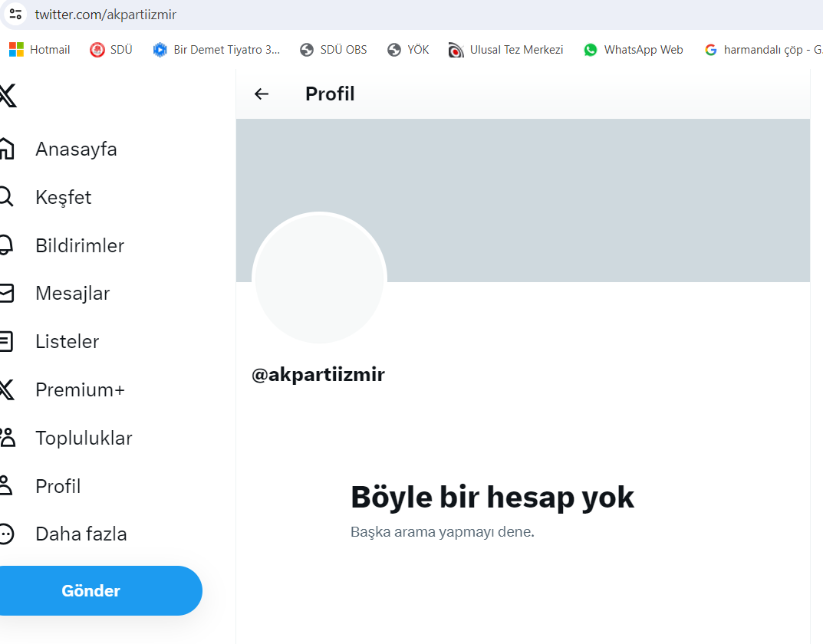The height and width of the screenshot is (644, 823).
Task: Open the SDÜ OBS bookmark
Action: click(334, 50)
